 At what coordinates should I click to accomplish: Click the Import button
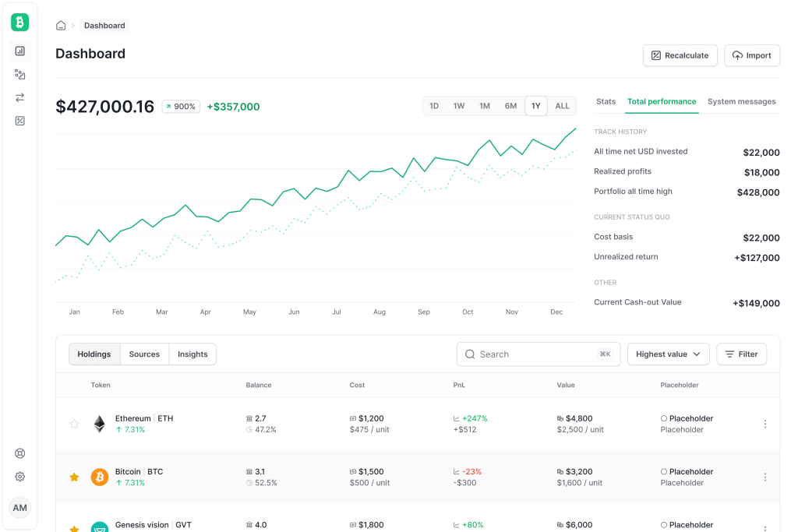point(751,55)
